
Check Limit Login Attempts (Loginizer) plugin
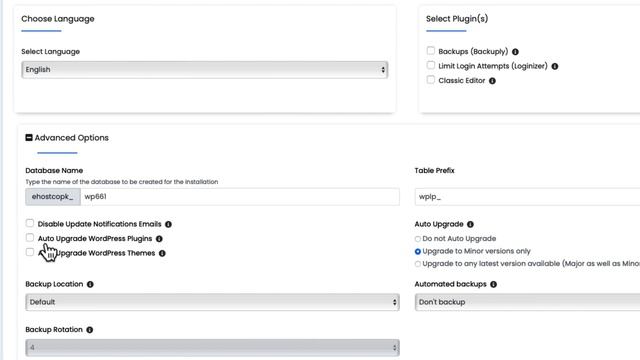[x=431, y=65]
